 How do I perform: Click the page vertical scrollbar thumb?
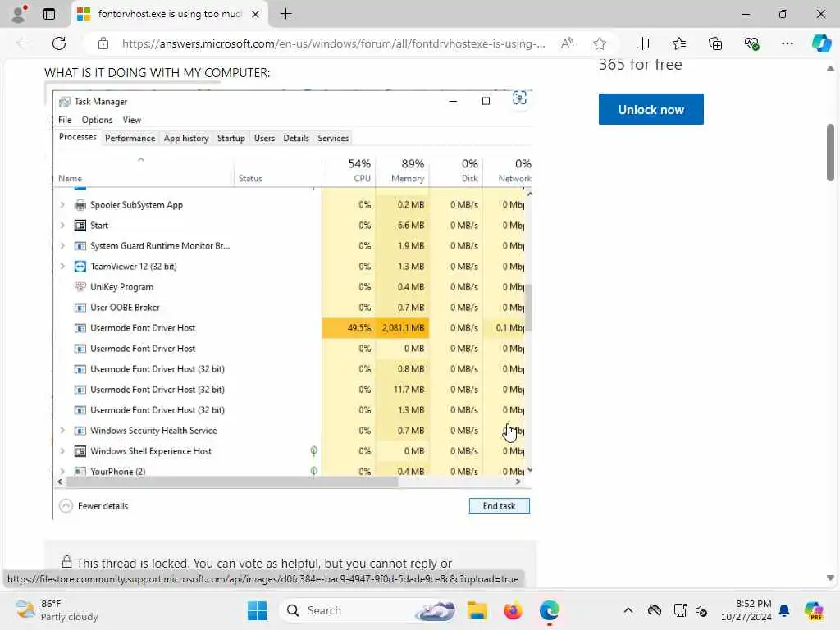830,153
